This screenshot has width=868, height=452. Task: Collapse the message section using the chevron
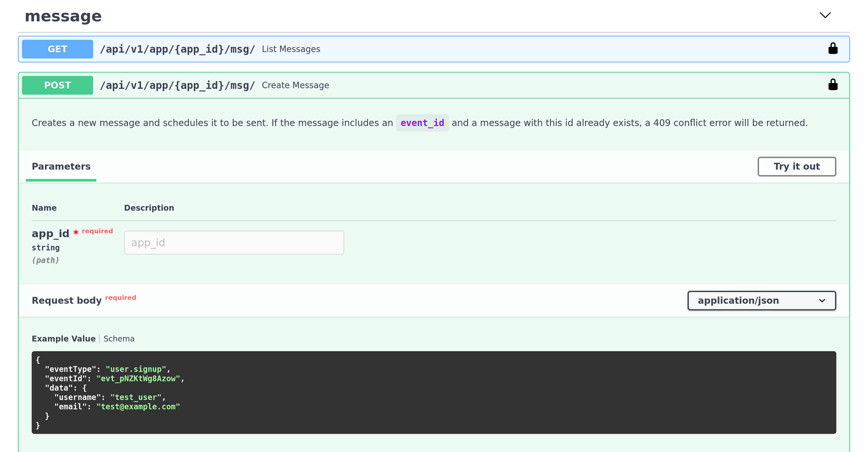tap(825, 16)
